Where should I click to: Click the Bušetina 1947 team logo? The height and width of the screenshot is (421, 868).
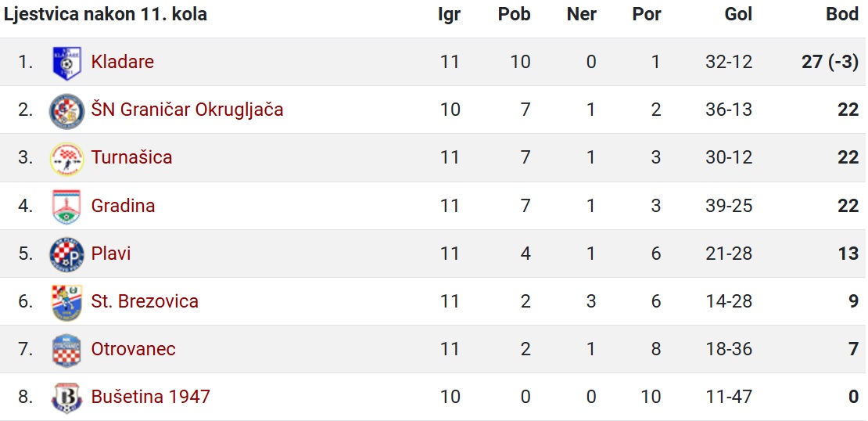[x=66, y=398]
